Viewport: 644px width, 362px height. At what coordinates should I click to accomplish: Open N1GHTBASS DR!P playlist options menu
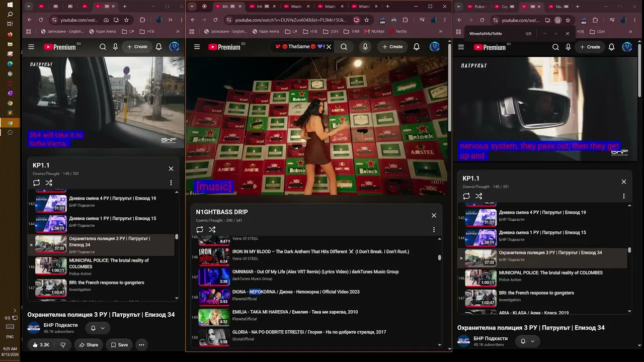point(434,229)
